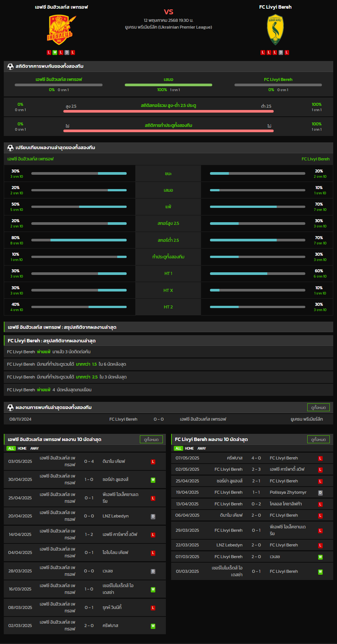Click the D badge in Inhulets 28/03/2025 row
337x644 pixels.
(153, 571)
